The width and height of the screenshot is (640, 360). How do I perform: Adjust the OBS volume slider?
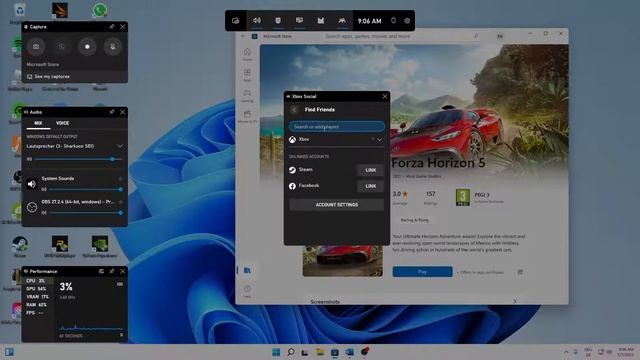click(84, 213)
